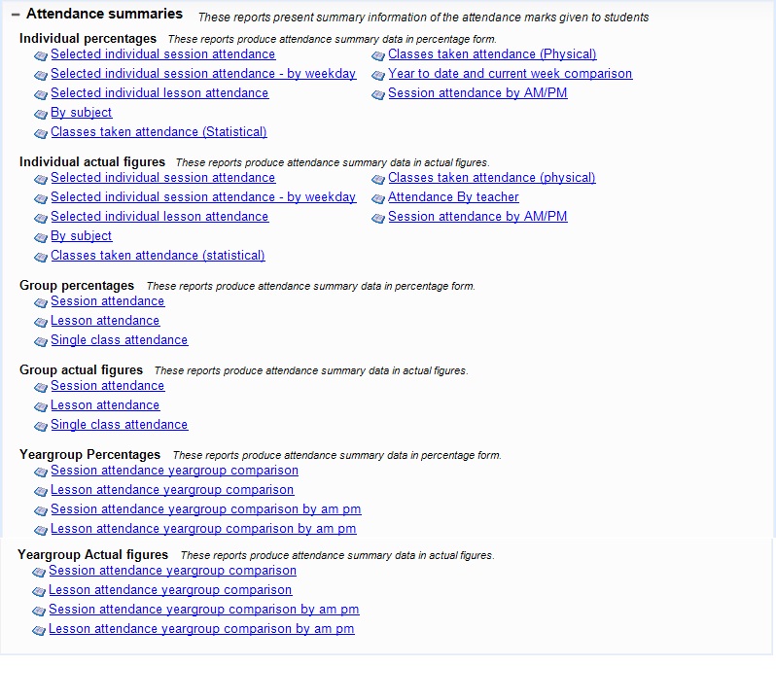Open Session attendance yeargroup comparison by am pm under Yeargroup Percentages
The width and height of the screenshot is (776, 700).
tap(206, 509)
